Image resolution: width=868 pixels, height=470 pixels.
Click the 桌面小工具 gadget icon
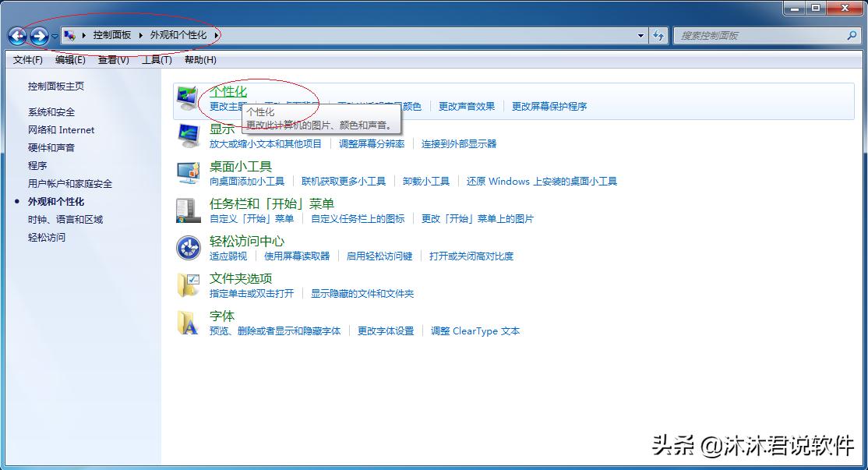pyautogui.click(x=187, y=173)
